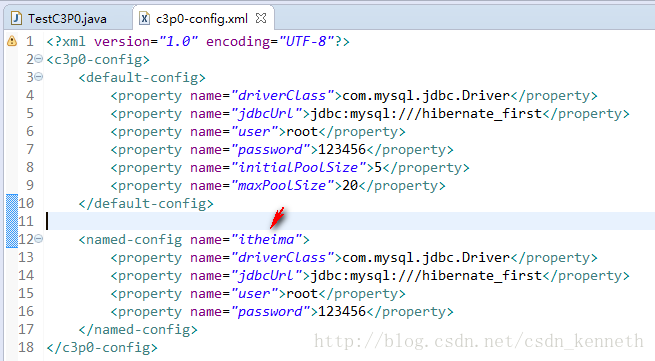Close the c3p0-config.xml editor tab
Screen dimensions: 655x361
pos(261,18)
